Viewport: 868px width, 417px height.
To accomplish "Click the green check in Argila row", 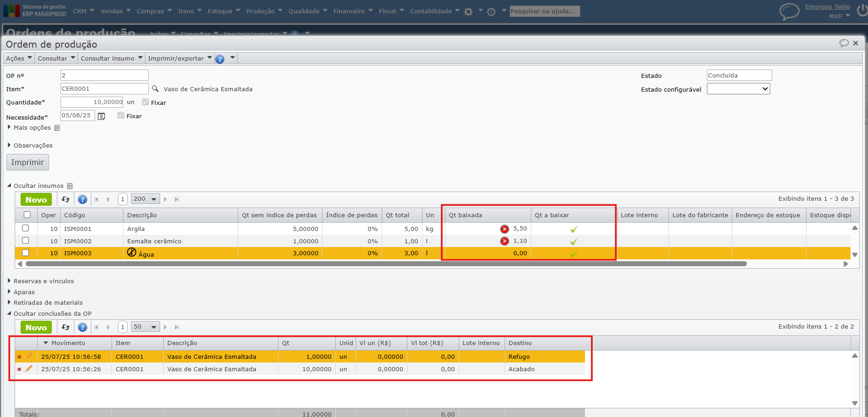I will (573, 229).
